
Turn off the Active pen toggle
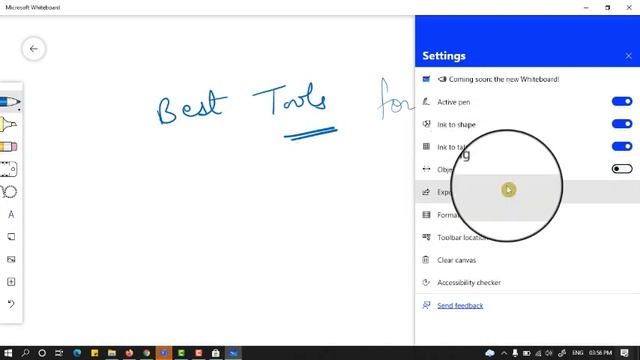click(x=622, y=101)
